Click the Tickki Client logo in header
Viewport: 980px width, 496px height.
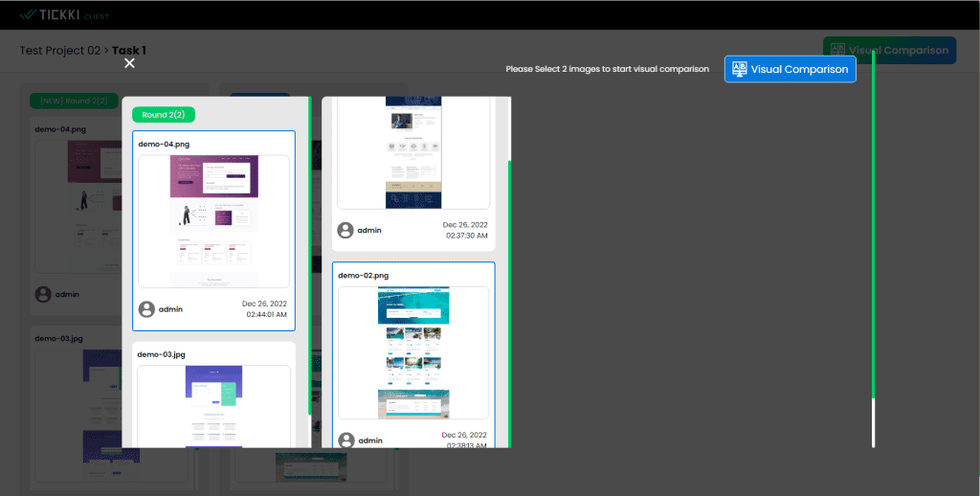[x=64, y=15]
